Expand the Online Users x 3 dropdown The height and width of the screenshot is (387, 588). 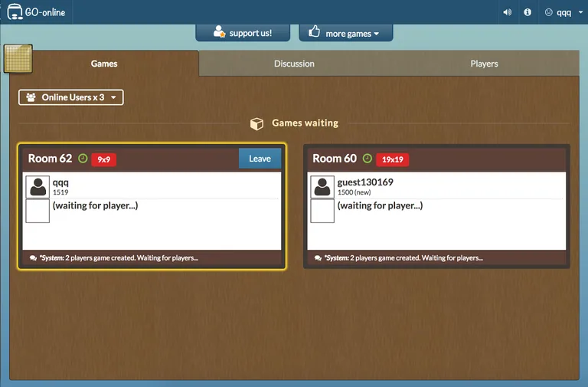(71, 97)
